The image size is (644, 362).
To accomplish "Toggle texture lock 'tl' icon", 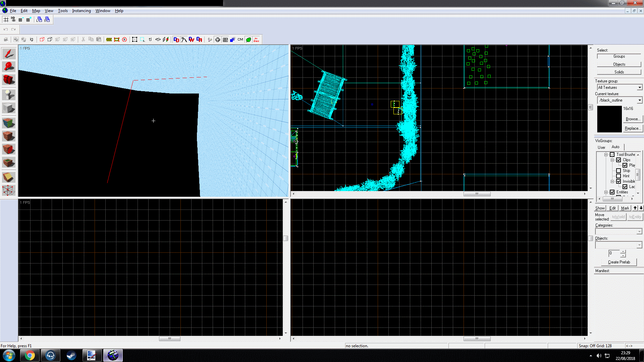I will (x=150, y=40).
